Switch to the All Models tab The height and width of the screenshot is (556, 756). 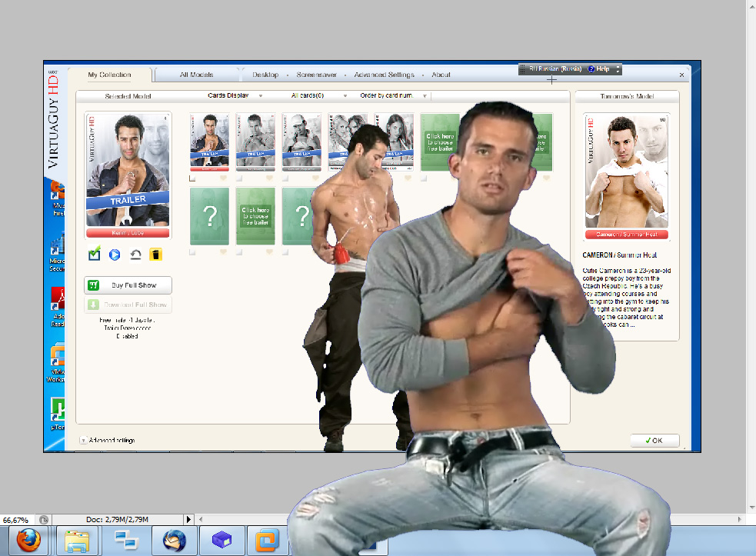pyautogui.click(x=196, y=75)
